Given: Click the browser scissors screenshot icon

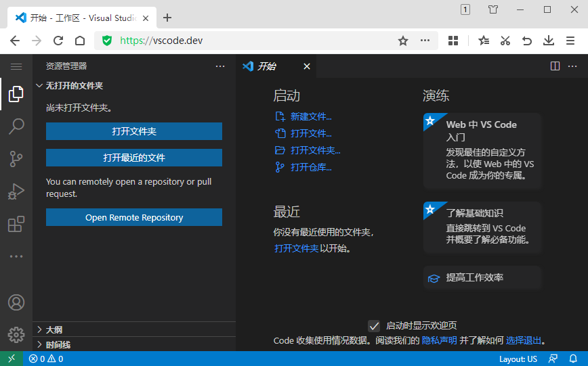Looking at the screenshot, I should (505, 41).
